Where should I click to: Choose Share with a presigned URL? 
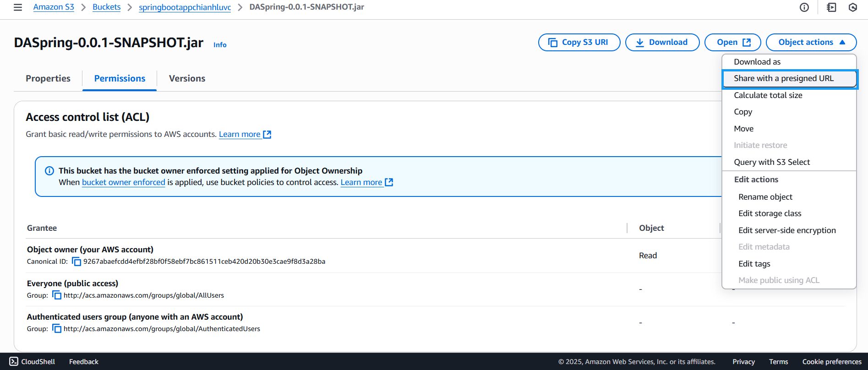(x=789, y=78)
